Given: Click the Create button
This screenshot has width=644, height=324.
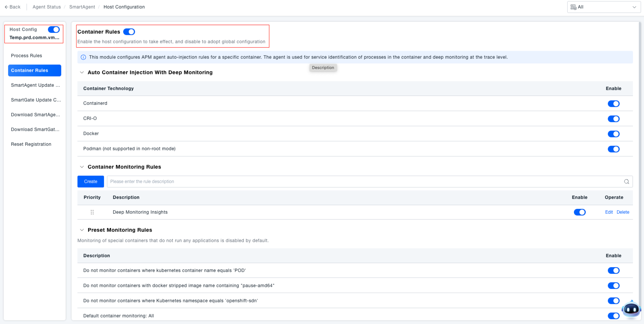Looking at the screenshot, I should 91,182.
